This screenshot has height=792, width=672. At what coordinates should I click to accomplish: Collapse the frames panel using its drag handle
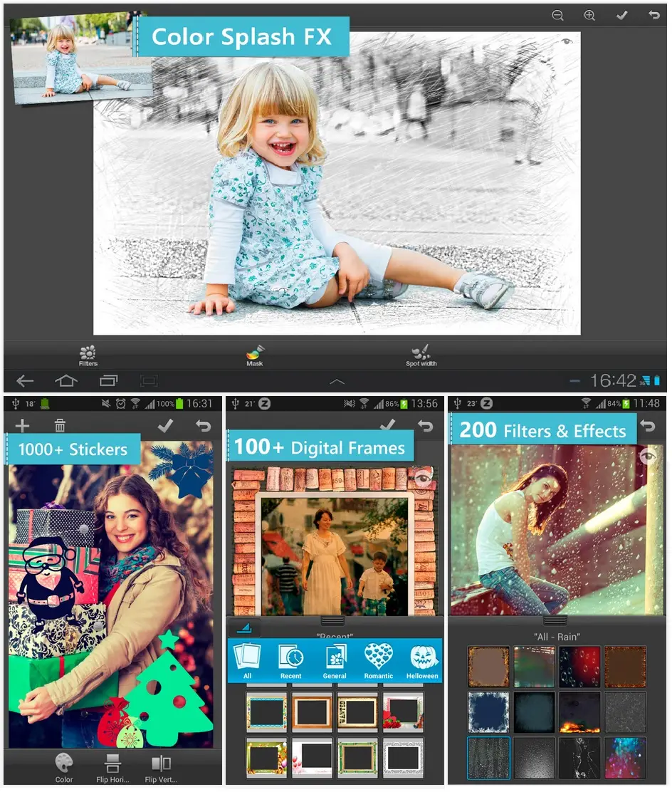pos(332,620)
